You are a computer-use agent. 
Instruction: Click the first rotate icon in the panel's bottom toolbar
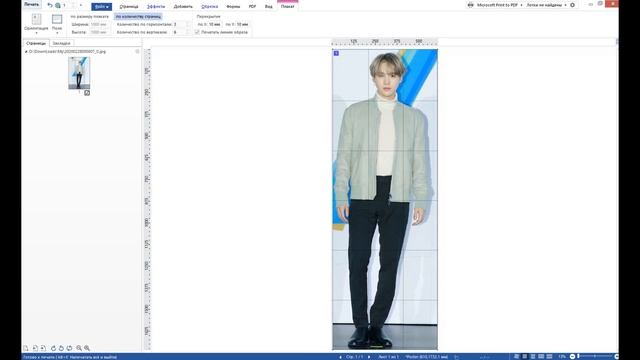click(53, 348)
